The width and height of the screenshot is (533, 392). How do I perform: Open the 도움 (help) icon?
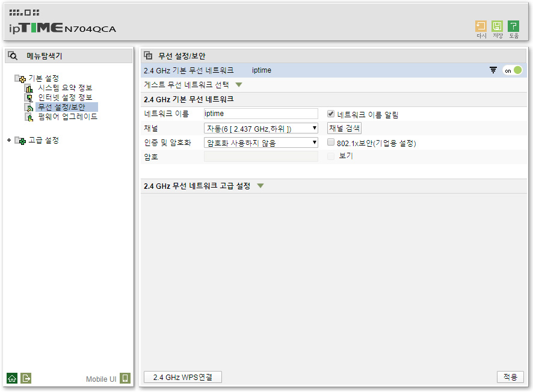coord(513,26)
